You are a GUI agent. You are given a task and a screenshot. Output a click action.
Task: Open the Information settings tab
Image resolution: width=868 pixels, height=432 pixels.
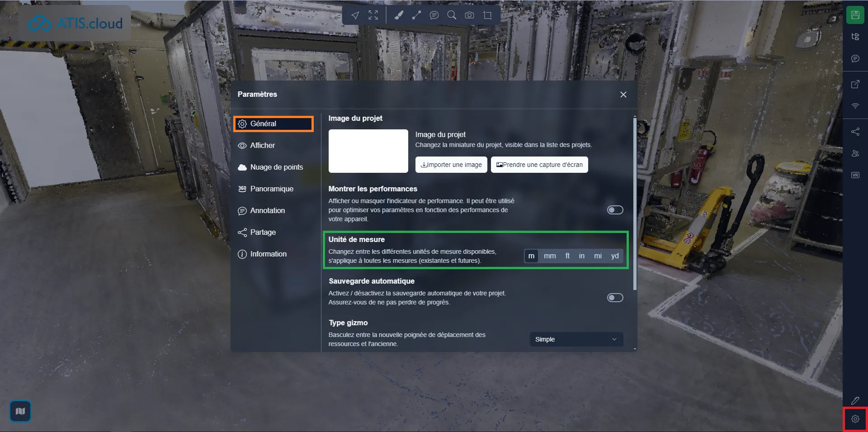click(274, 254)
